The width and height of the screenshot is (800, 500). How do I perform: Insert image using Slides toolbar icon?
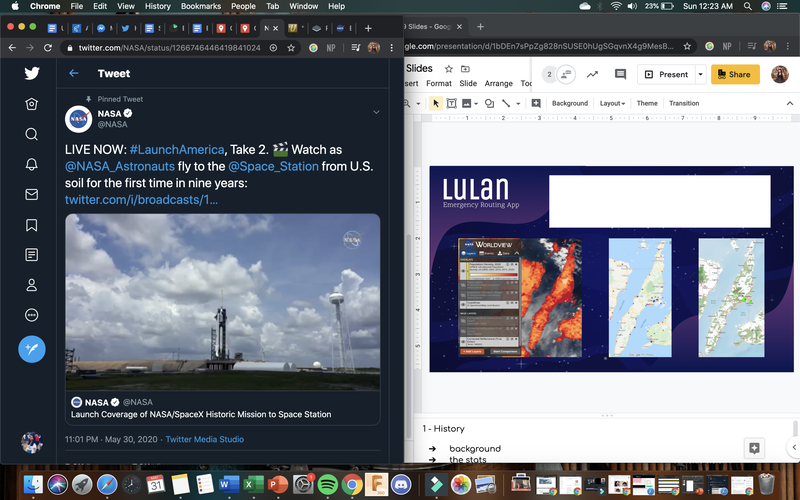point(466,103)
